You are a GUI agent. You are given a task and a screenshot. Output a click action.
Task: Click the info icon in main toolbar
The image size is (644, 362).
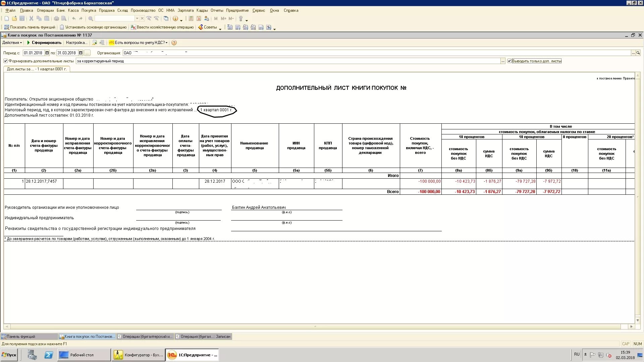(x=175, y=19)
